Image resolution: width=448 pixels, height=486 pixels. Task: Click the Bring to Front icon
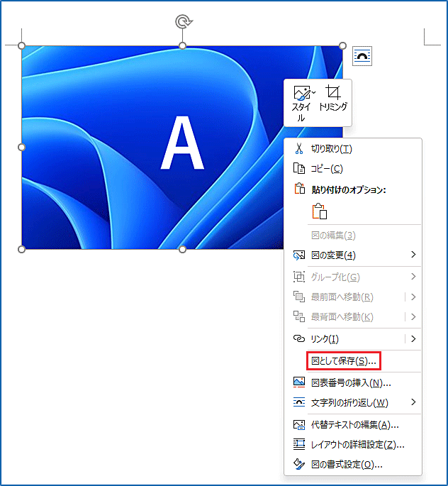[x=298, y=297]
